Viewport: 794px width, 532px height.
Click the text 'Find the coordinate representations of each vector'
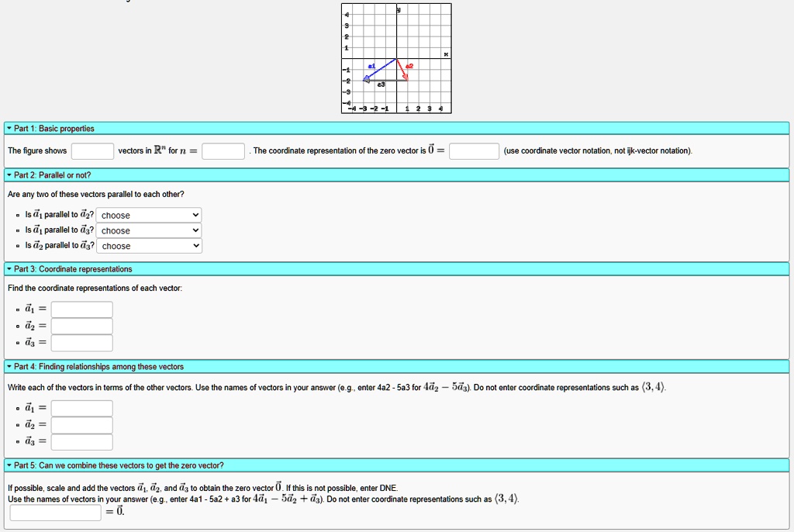pyautogui.click(x=94, y=288)
